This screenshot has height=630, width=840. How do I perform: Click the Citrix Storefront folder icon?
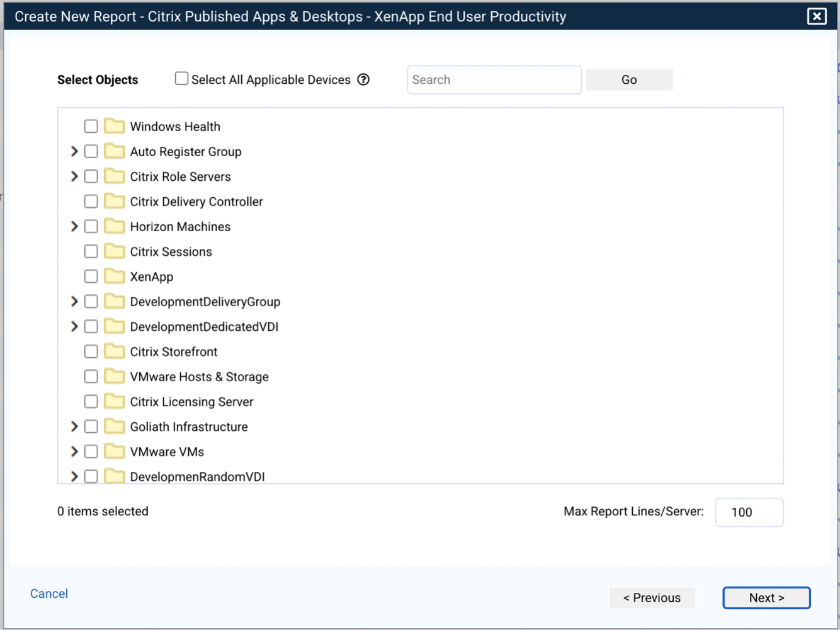[x=114, y=352]
